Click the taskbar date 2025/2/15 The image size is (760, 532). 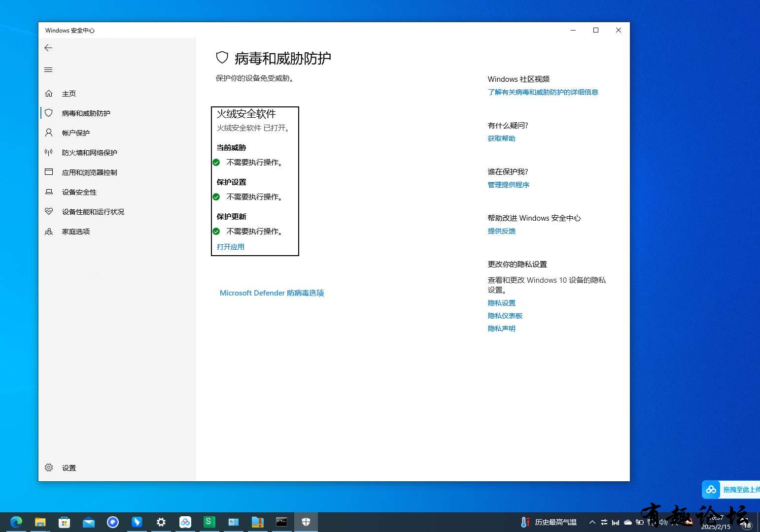point(716,527)
